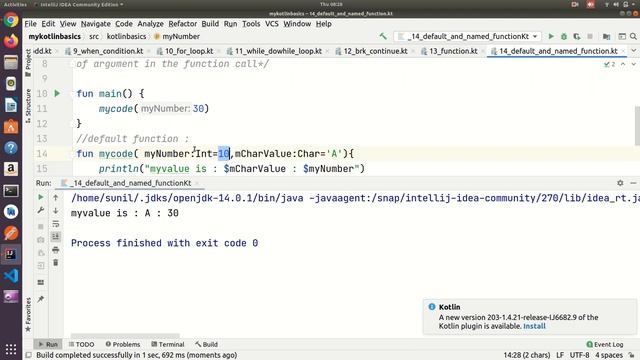640x360 pixels.
Task: Click the kotlinbasics breadcrumb
Action: (x=126, y=36)
